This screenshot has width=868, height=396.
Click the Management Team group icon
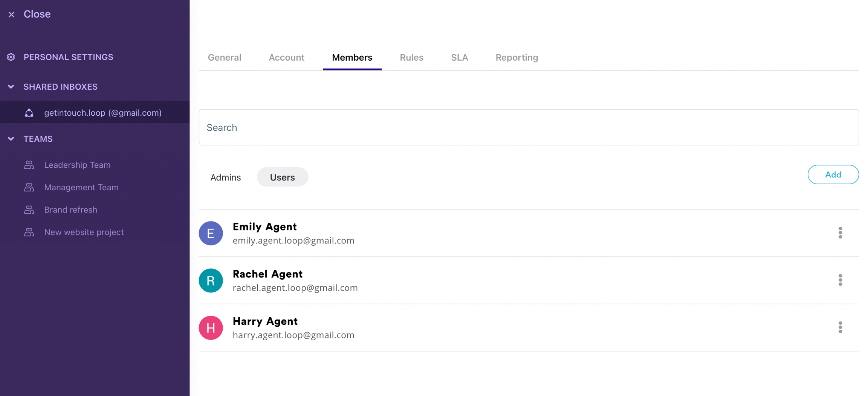29,187
